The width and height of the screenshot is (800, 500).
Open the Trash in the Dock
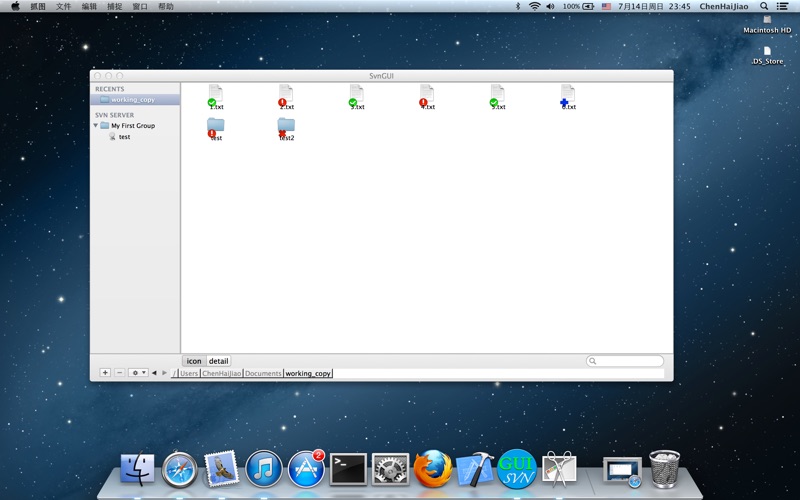point(664,469)
